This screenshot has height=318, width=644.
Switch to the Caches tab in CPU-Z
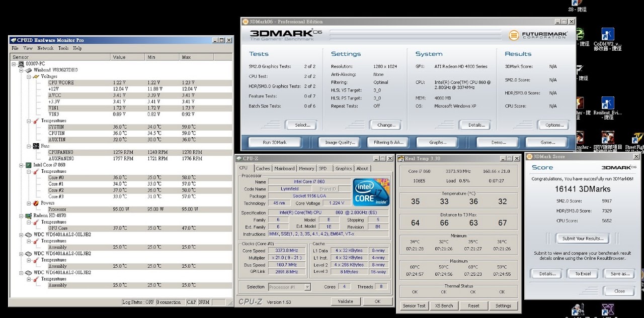(263, 168)
